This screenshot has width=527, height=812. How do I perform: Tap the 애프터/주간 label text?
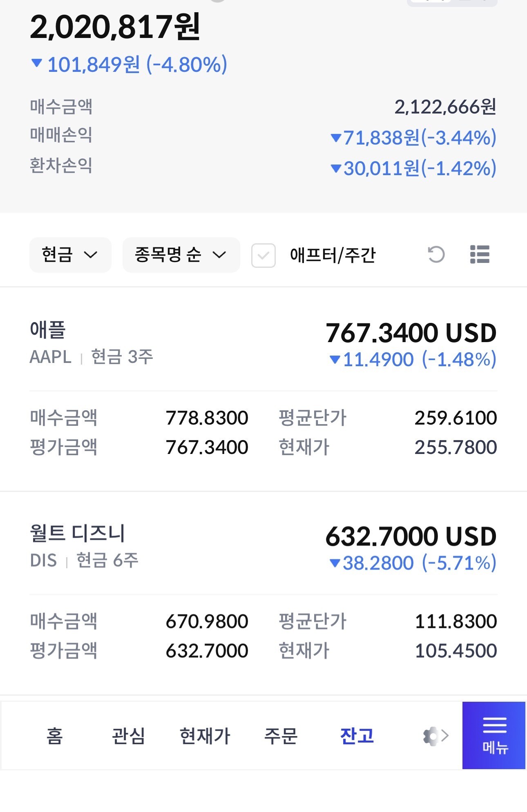333,256
